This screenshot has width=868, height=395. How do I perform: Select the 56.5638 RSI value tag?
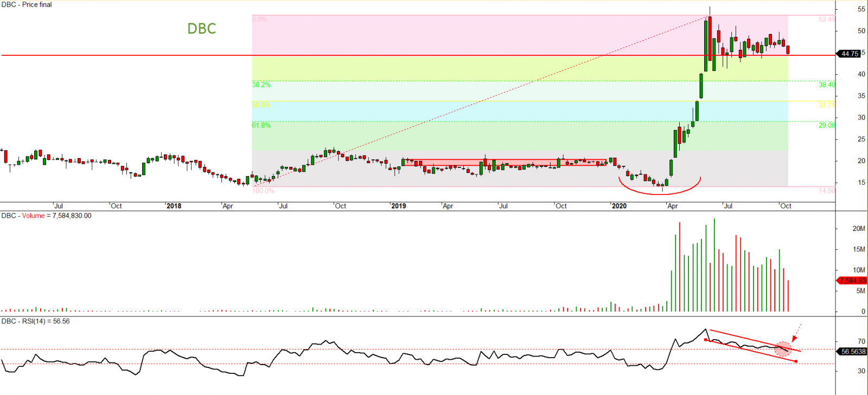coord(853,352)
